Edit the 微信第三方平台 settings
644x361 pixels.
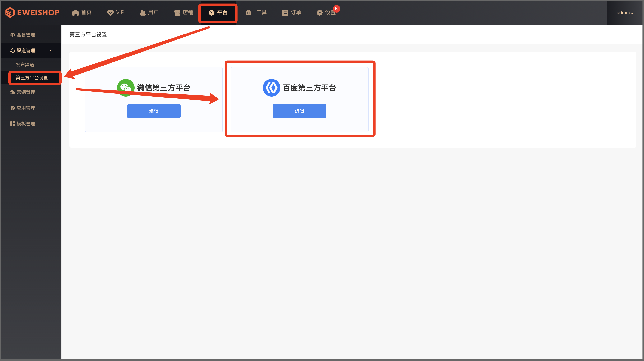coord(154,111)
